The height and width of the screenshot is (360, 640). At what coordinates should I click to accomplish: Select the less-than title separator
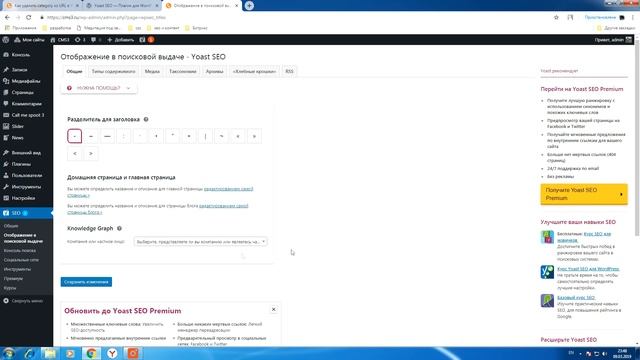pyautogui.click(x=75, y=153)
